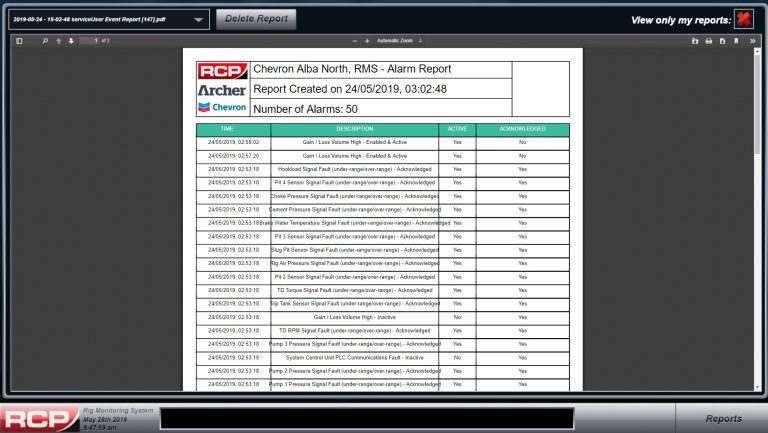768x433 pixels.
Task: Open the find-in-document search tool
Action: 45,41
